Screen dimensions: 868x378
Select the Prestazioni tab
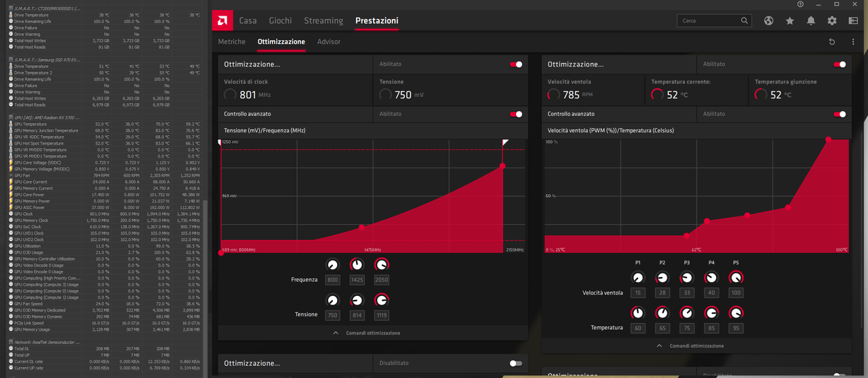pyautogui.click(x=377, y=21)
